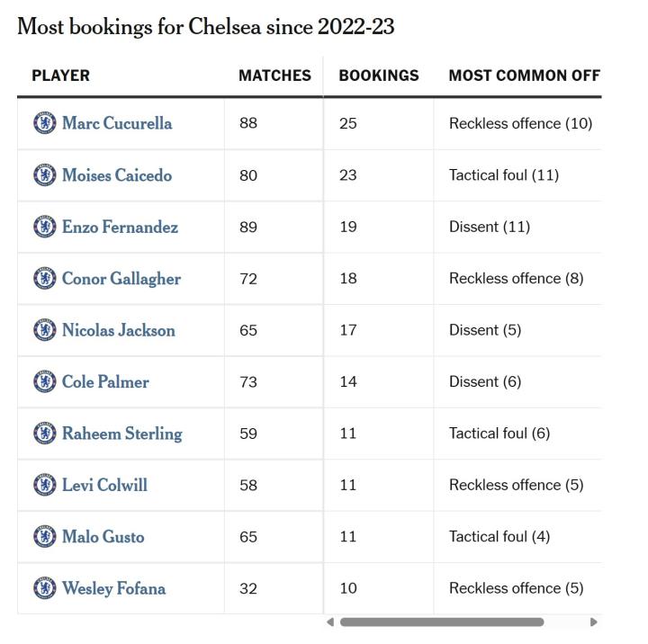Click the Most Common Offence column header

point(524,76)
